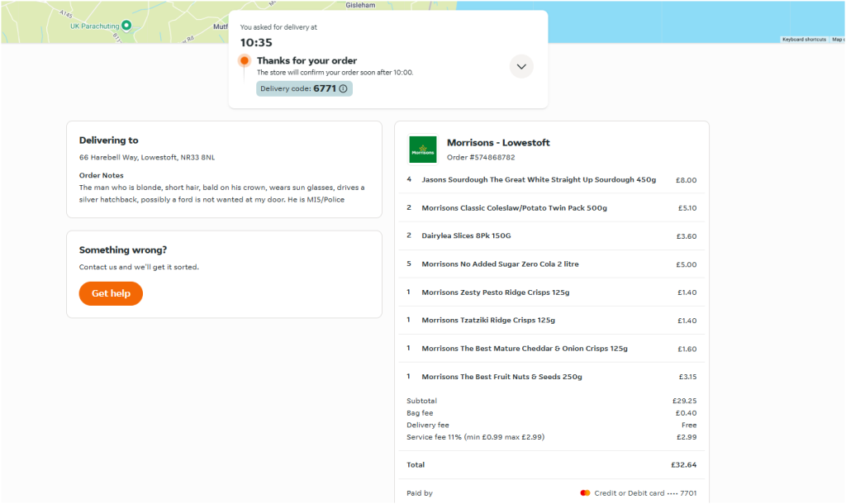Viewport: 846px width, 504px height.
Task: Click Morrisons Zesty Pesto Ridge Crisps
Action: click(496, 292)
